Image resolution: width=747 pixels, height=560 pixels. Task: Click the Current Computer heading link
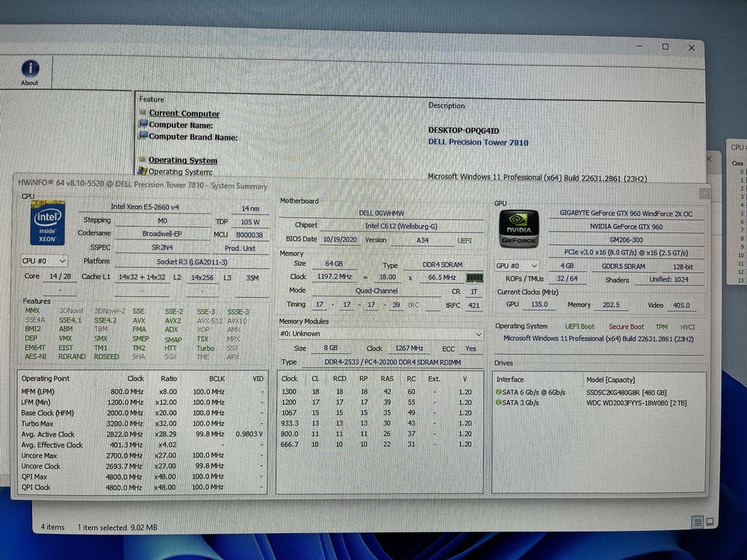coord(184,113)
